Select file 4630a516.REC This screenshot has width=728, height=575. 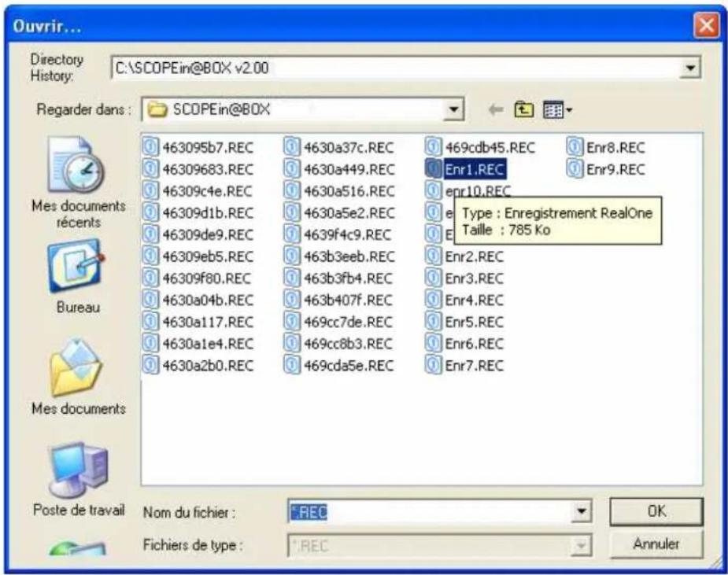click(340, 190)
